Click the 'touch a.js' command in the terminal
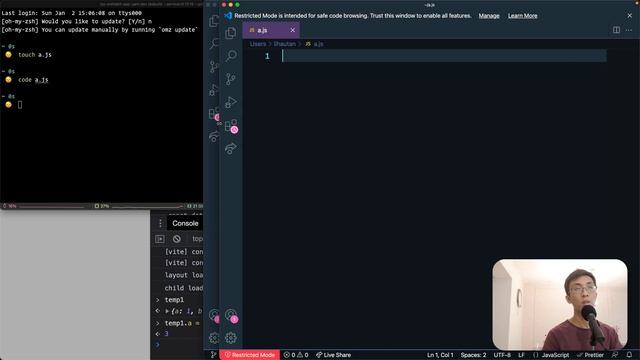The width and height of the screenshot is (640, 360). tap(35, 55)
